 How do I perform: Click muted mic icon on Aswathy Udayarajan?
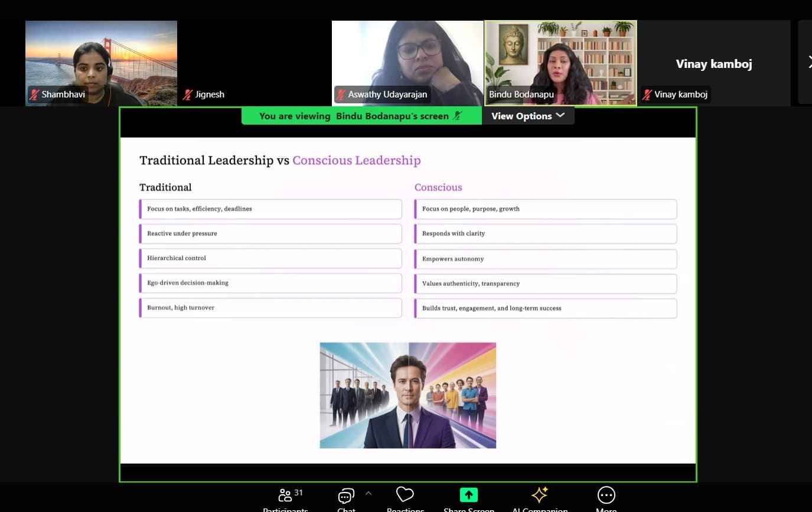pos(341,94)
